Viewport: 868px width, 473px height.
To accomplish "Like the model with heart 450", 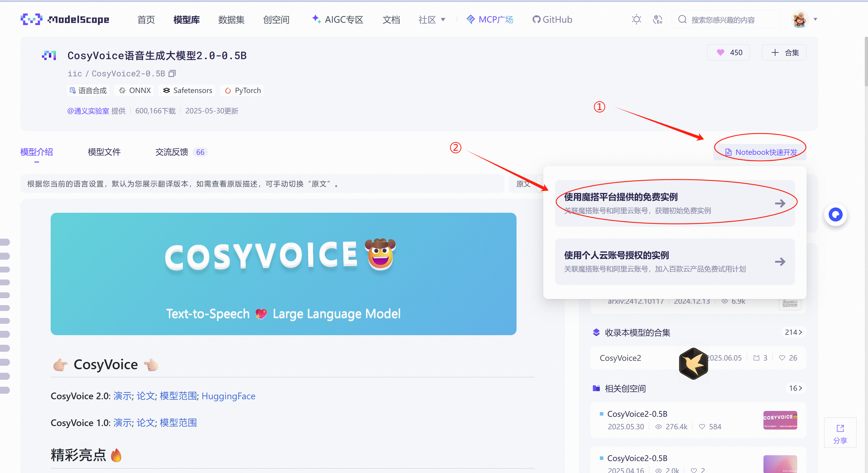I will tap(729, 53).
